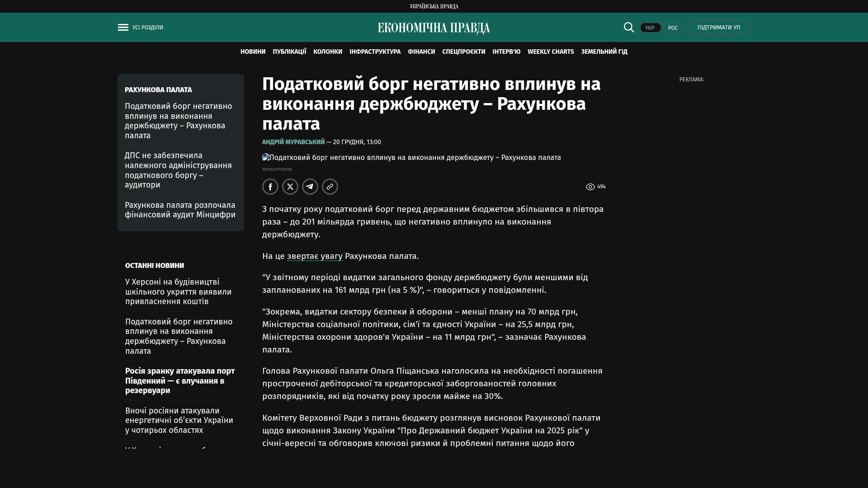
Task: Click the Українська правда top logo
Action: tap(434, 6)
